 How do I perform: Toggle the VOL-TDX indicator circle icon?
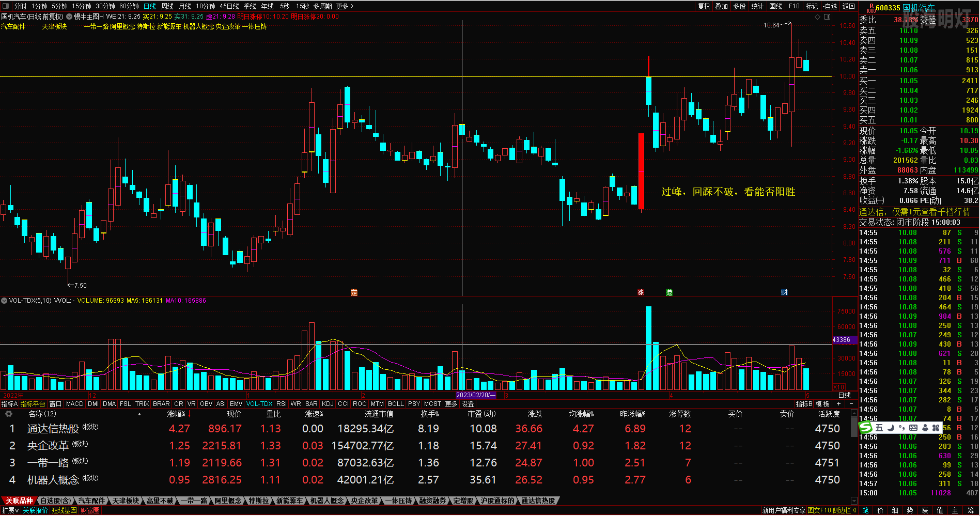tap(4, 300)
